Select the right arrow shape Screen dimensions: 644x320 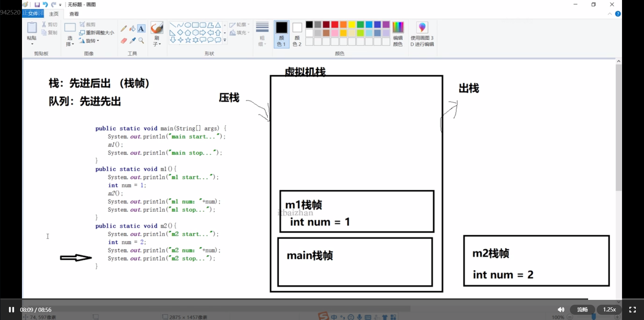click(203, 32)
